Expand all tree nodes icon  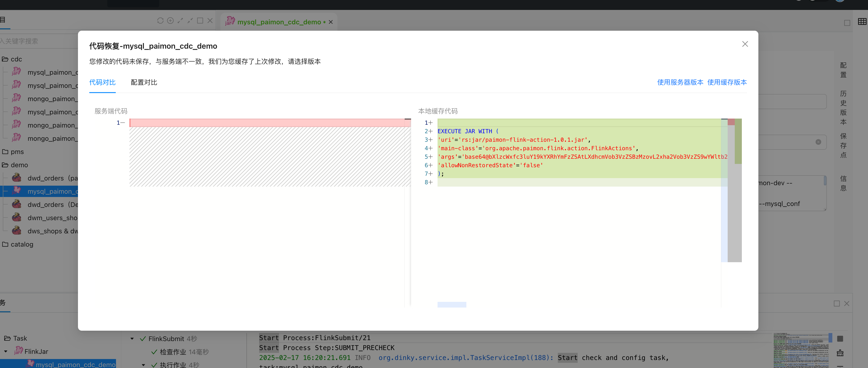(x=180, y=21)
